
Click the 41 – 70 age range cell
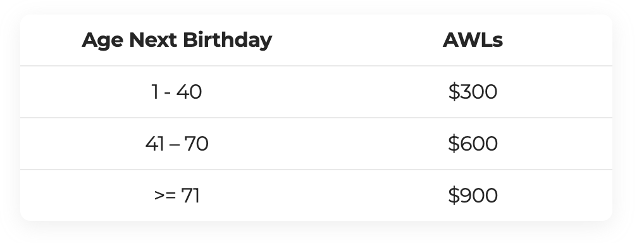(x=176, y=144)
